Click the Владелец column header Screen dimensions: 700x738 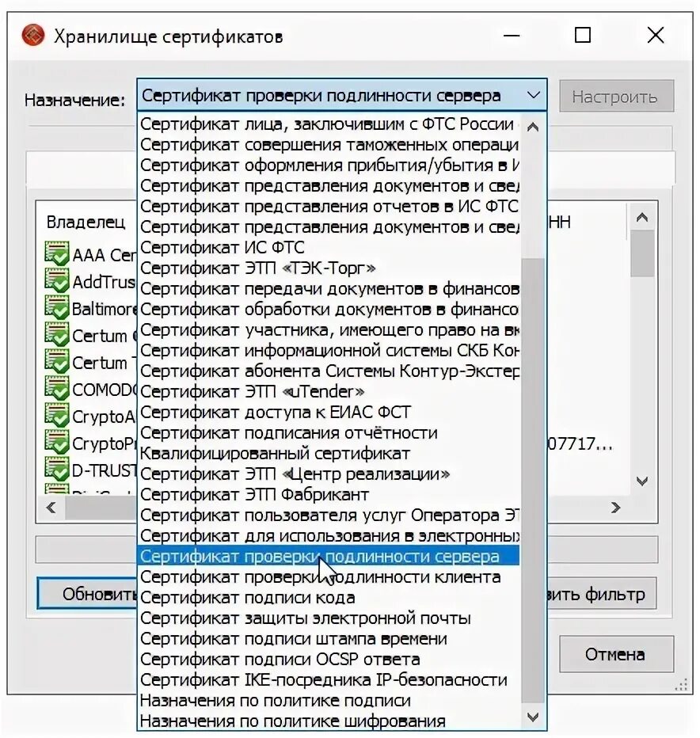[x=86, y=222]
